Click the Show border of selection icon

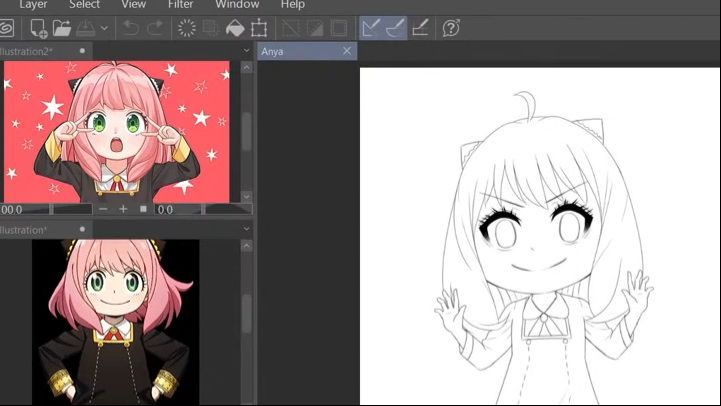pyautogui.click(x=339, y=29)
